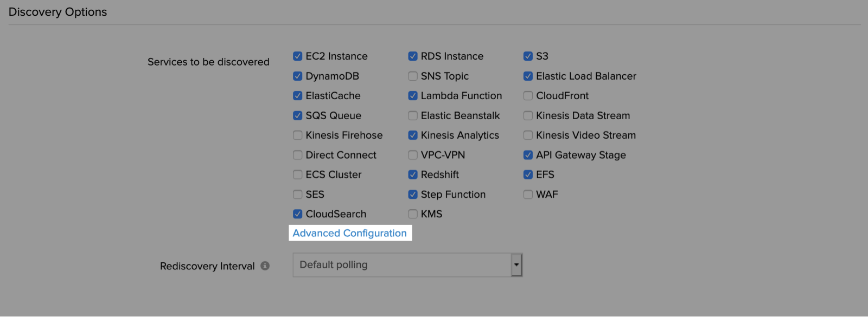This screenshot has height=317, width=868.
Task: Uncheck the S3 checkbox
Action: tap(528, 56)
